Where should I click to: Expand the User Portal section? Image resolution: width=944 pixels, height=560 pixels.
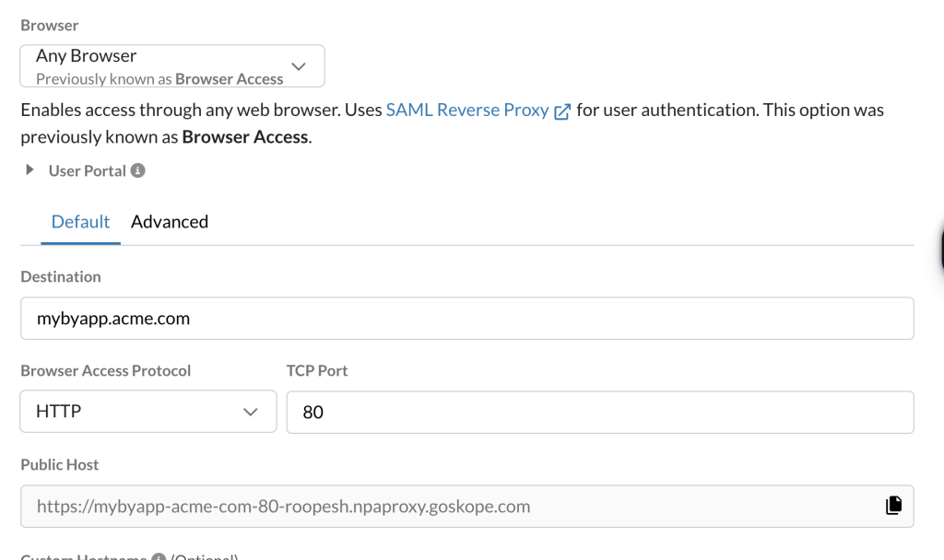pos(29,170)
